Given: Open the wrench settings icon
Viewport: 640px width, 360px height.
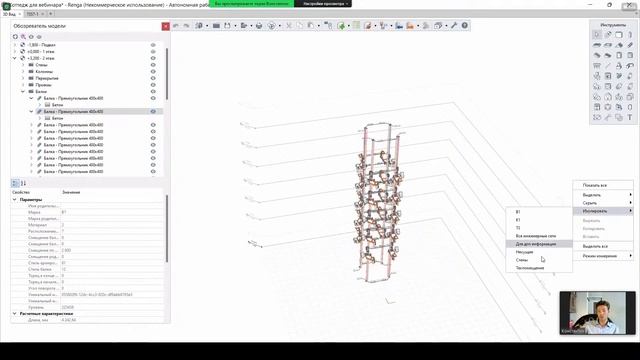Looking at the screenshot, I should (454, 26).
